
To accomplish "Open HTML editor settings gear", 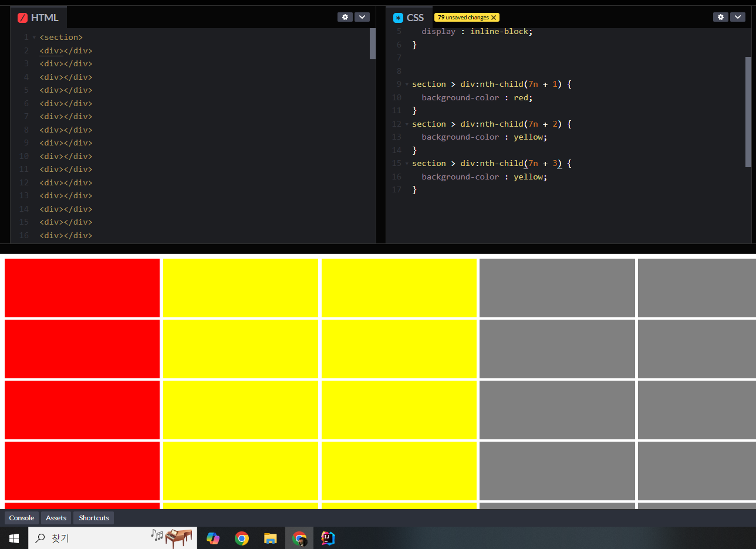I will (x=345, y=17).
